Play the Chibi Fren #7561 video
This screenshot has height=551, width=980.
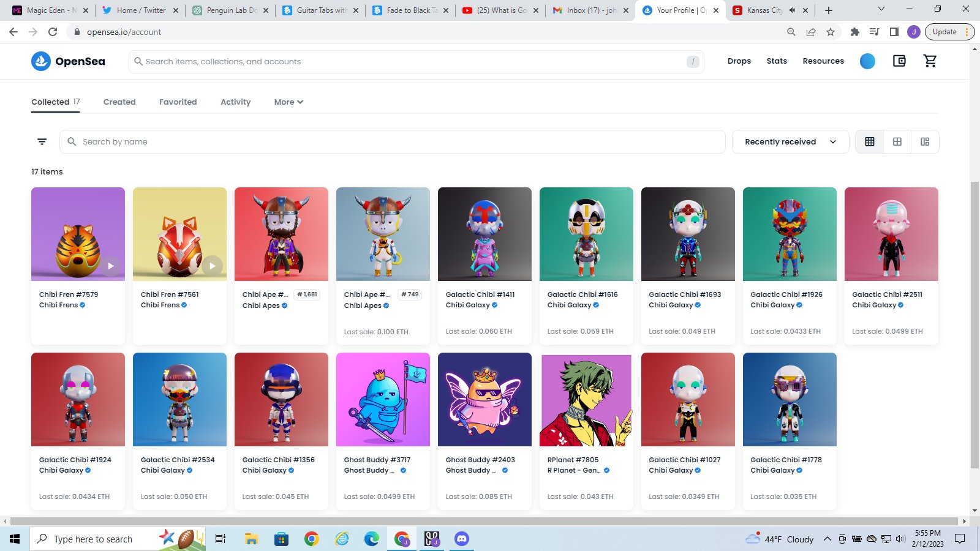point(213,266)
